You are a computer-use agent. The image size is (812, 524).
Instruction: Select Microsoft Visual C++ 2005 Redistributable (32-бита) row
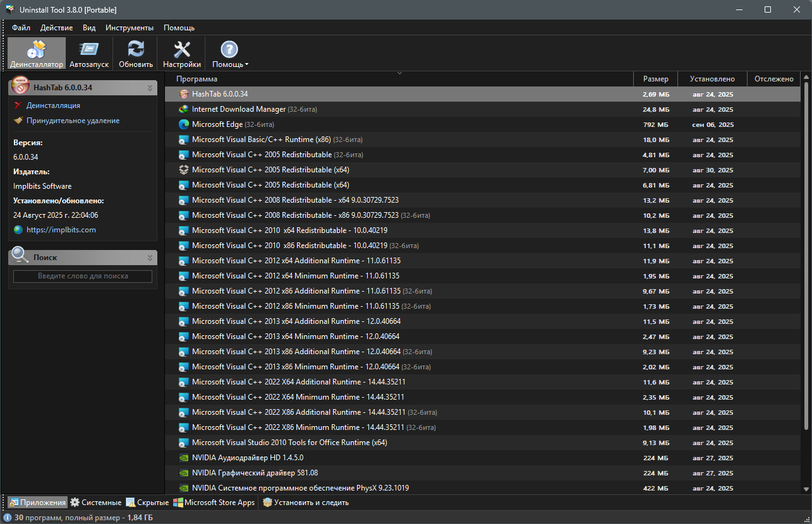tap(483, 155)
